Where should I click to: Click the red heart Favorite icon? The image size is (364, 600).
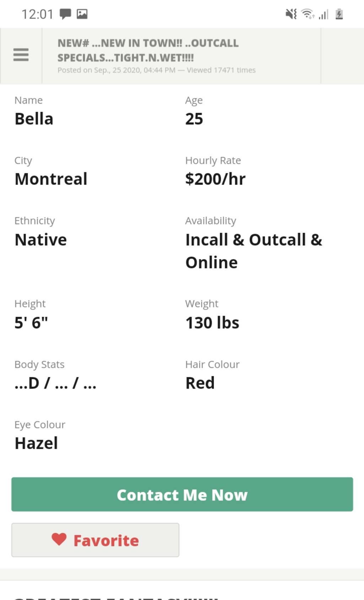pos(59,540)
